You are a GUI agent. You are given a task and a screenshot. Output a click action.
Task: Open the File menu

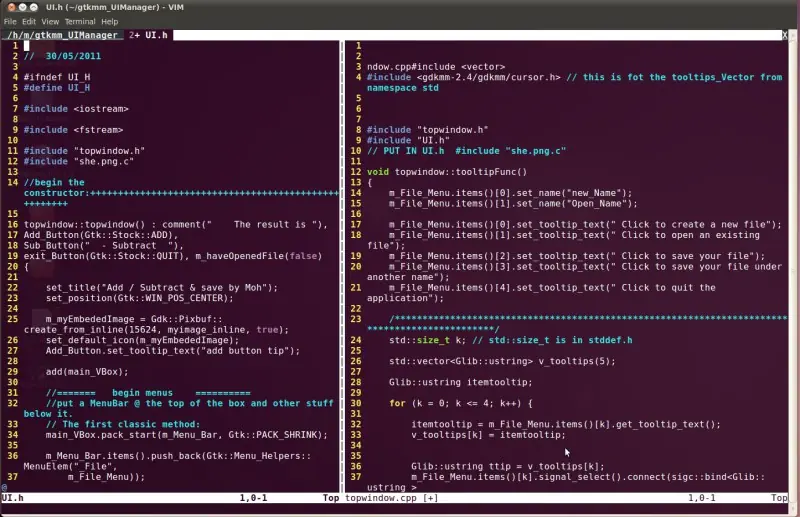[10, 21]
